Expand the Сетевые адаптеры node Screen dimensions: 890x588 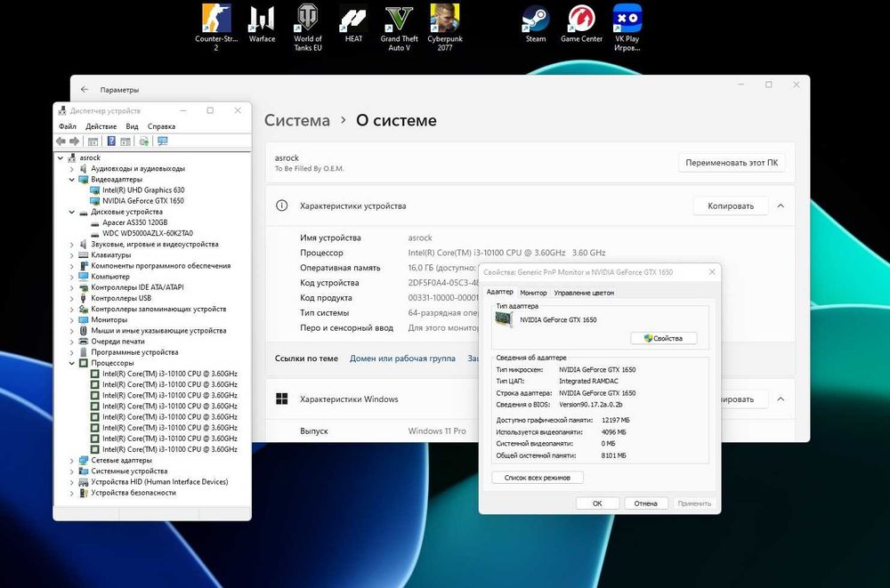click(x=72, y=460)
